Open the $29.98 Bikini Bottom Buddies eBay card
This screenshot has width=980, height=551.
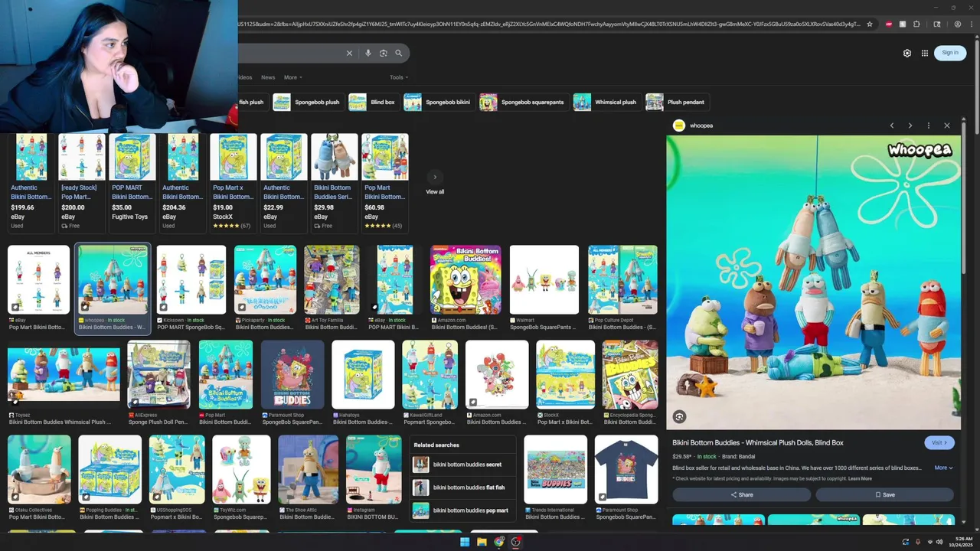tap(334, 182)
